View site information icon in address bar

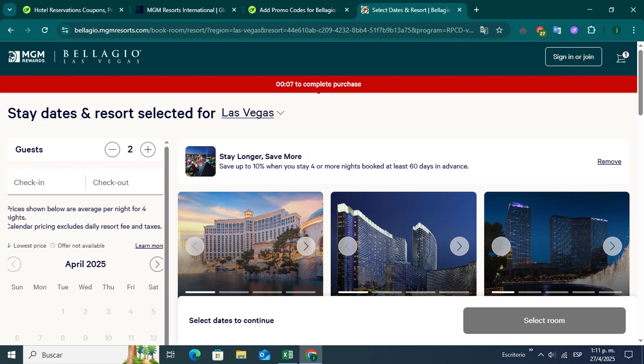click(x=65, y=30)
